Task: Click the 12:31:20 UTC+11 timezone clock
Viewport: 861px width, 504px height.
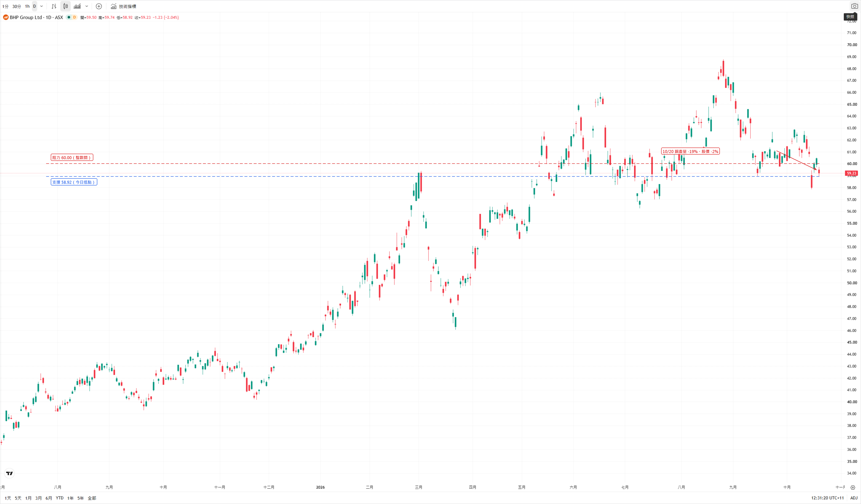Action: 827,498
